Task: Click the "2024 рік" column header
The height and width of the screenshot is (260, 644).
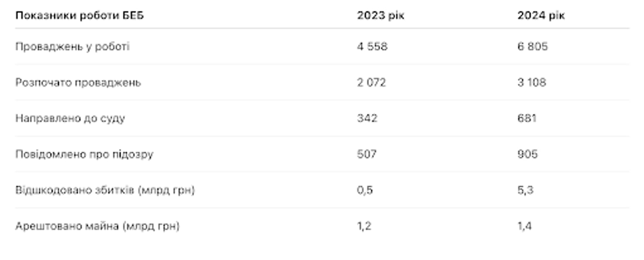Action: point(541,16)
